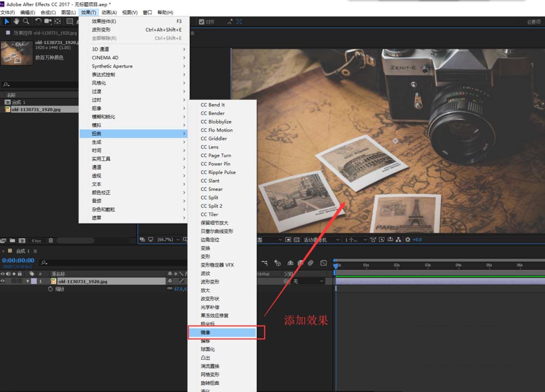Select the Camera tool
Image resolution: width=545 pixels, height=392 pixels.
47,21
